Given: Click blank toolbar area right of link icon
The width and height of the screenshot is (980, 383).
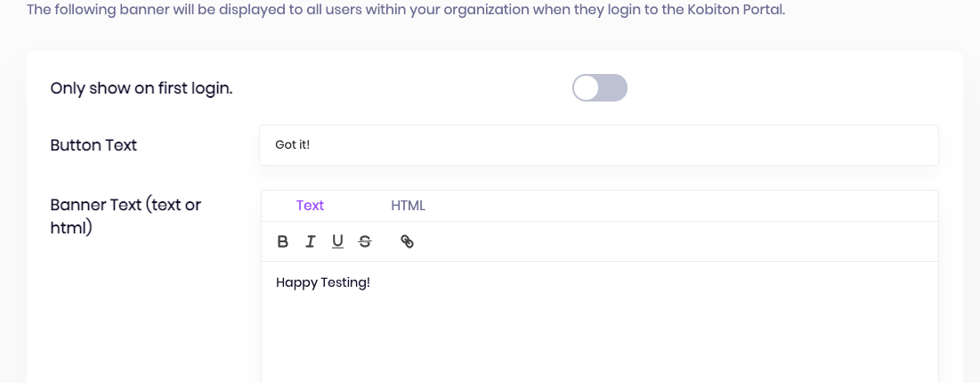Looking at the screenshot, I should [x=675, y=241].
